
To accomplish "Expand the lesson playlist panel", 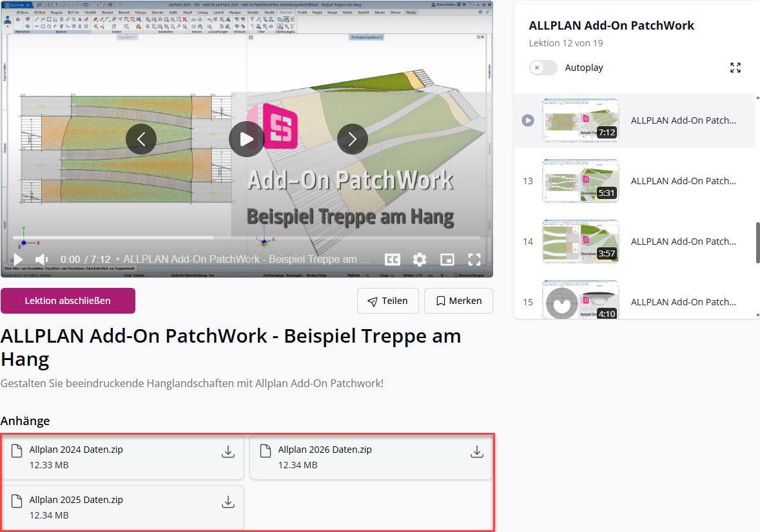I will (x=735, y=68).
